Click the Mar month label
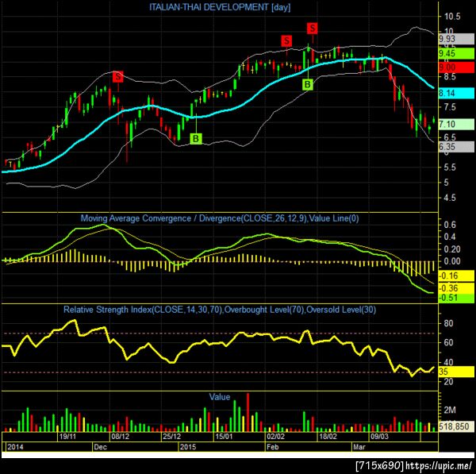476x474 pixels. click(359, 447)
